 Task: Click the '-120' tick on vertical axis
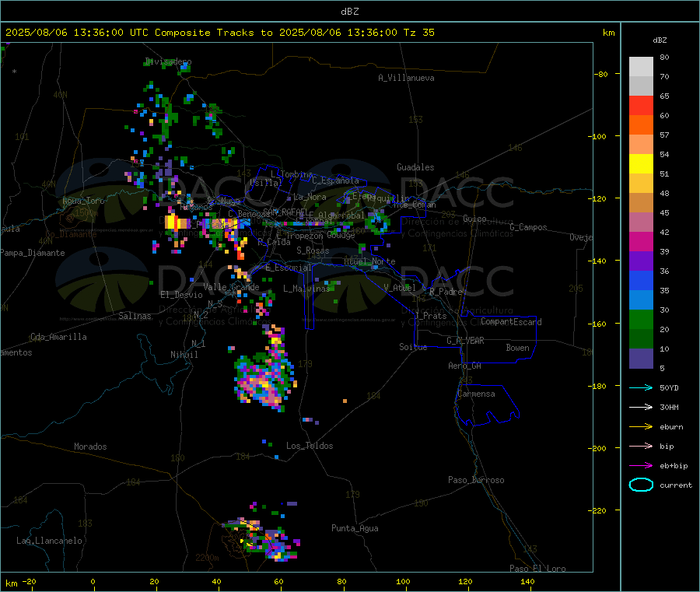click(x=598, y=198)
